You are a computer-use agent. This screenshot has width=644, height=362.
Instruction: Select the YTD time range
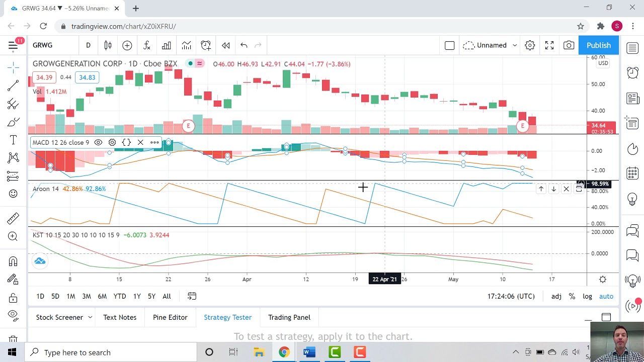(x=120, y=296)
